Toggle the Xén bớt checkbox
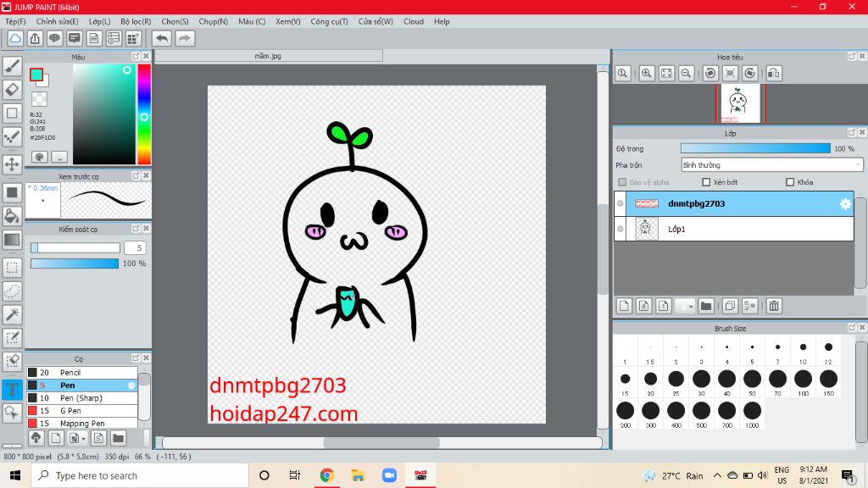868x488 pixels. point(706,182)
